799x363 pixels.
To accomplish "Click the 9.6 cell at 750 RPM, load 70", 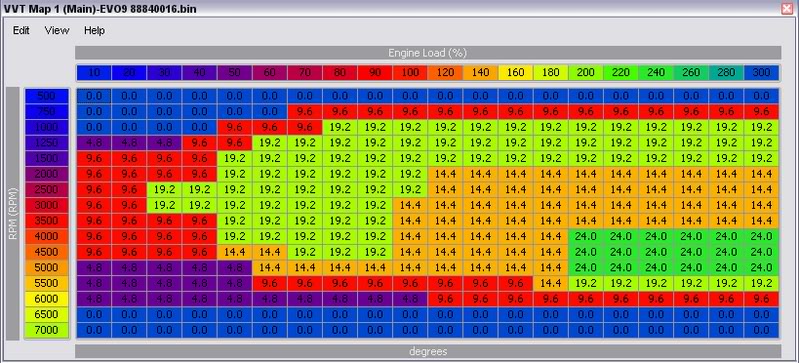I will point(305,112).
